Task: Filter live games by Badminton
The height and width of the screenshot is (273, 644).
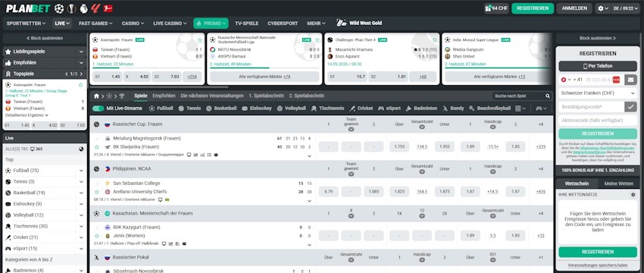Action: coord(421,108)
